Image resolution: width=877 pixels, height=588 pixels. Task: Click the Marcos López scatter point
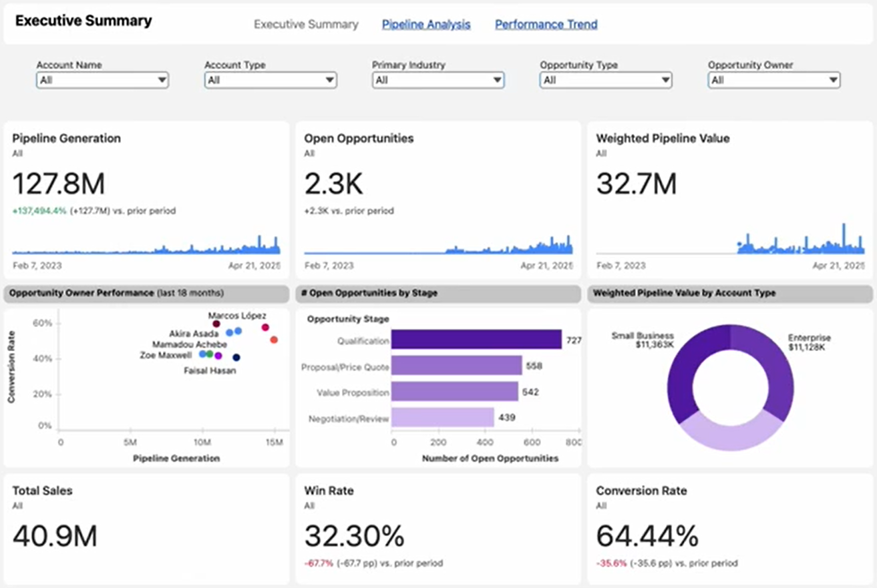[x=216, y=324]
